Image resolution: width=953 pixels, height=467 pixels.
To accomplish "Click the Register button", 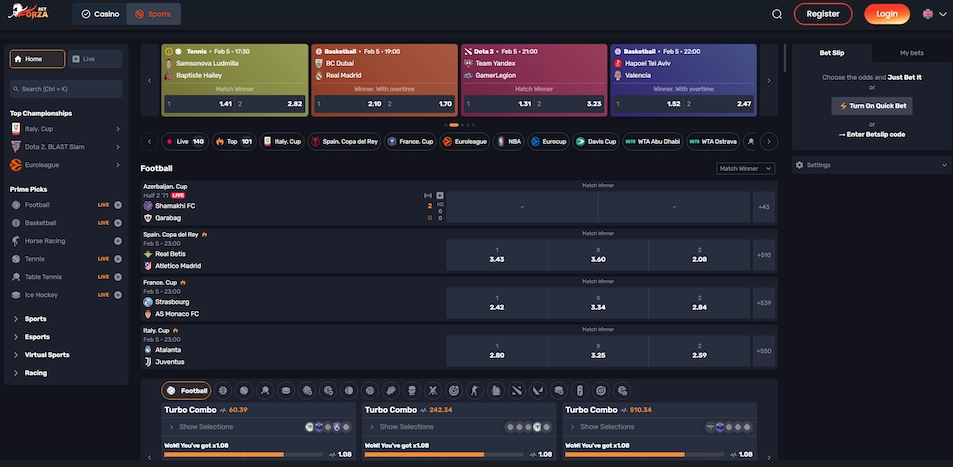I will coord(822,14).
